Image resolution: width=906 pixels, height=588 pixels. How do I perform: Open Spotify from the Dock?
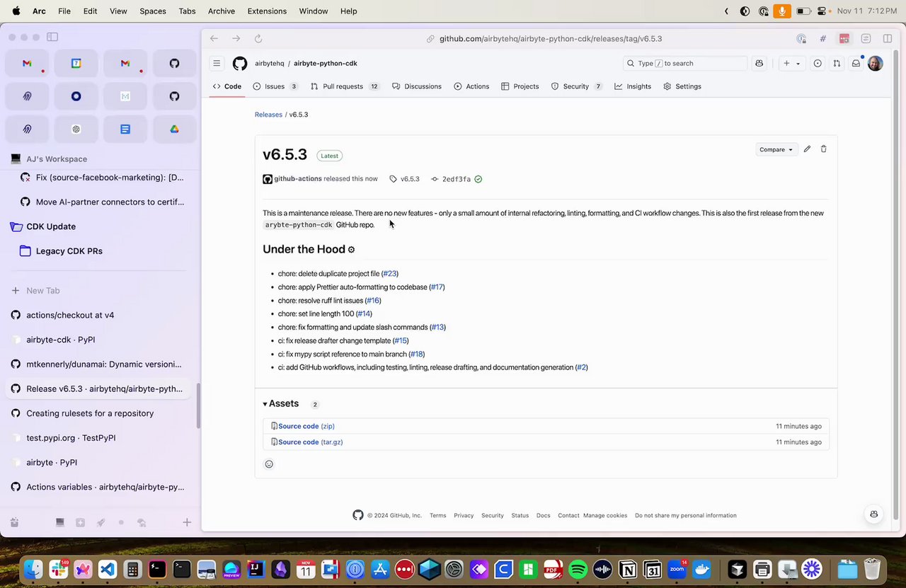coord(578,569)
